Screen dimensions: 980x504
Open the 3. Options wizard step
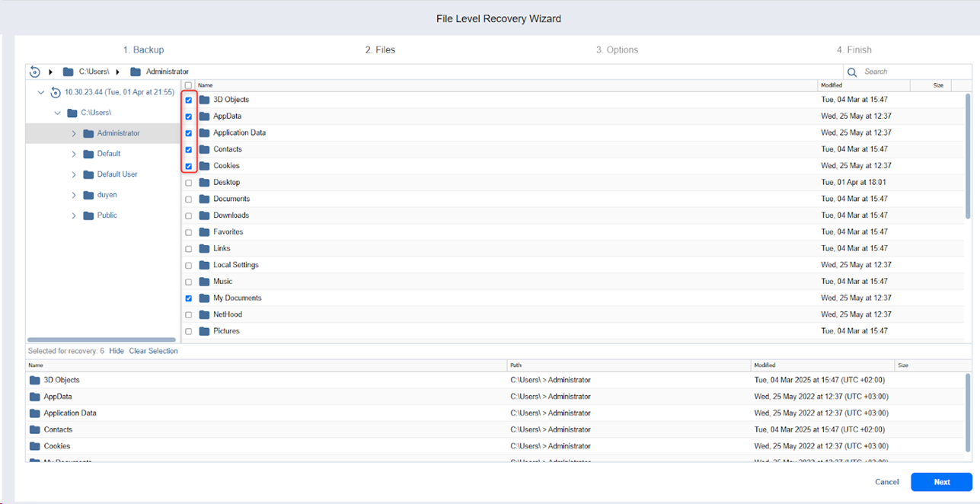point(617,50)
